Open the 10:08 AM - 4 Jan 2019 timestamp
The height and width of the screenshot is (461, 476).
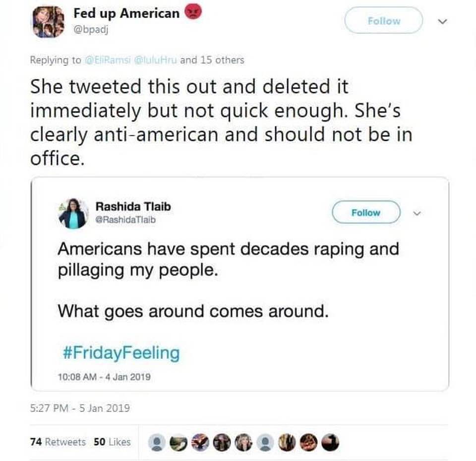coord(104,377)
